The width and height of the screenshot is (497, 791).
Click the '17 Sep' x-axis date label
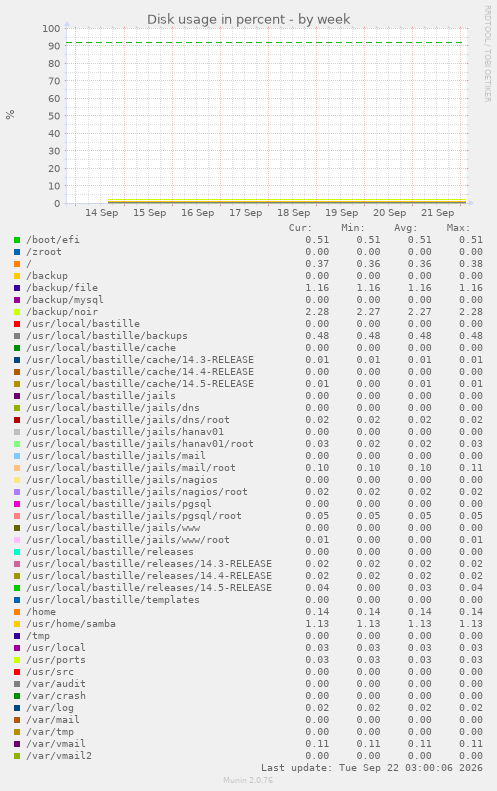(245, 212)
